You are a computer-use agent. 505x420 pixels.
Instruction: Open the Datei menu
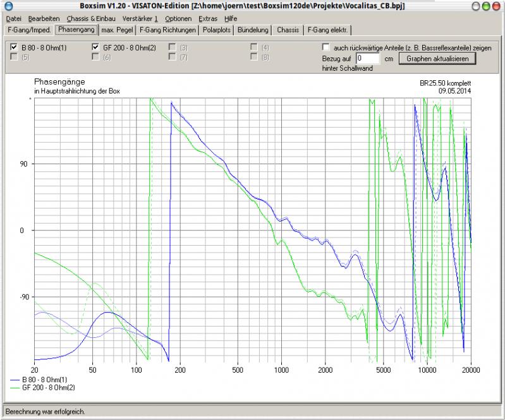(13, 19)
